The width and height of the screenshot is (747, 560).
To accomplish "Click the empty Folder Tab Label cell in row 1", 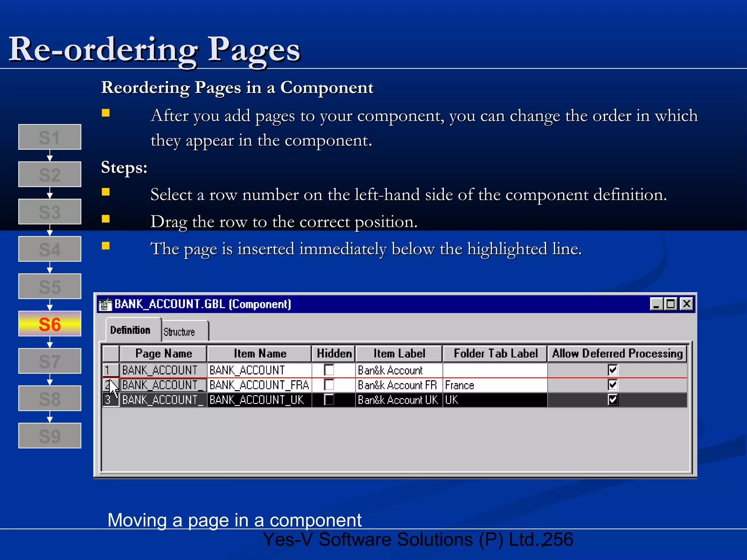I will click(x=495, y=370).
